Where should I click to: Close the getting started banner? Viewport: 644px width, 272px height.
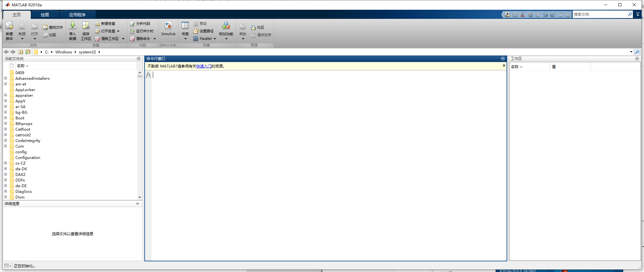tap(504, 66)
